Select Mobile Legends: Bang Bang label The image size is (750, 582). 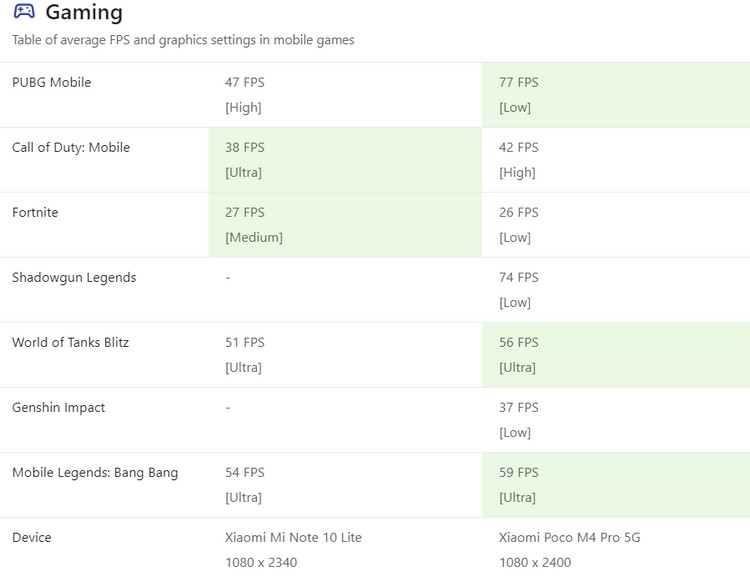pyautogui.click(x=95, y=472)
